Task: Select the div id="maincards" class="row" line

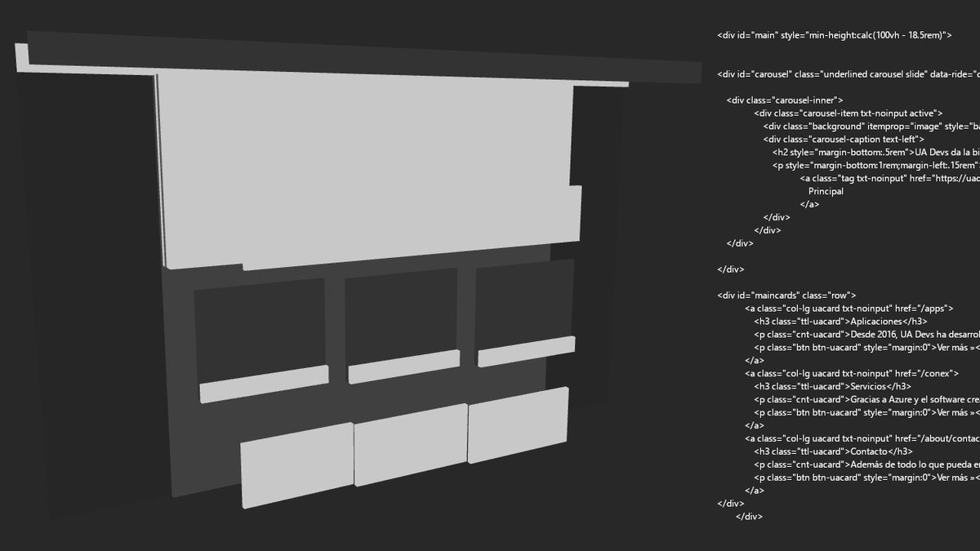Action: 786,295
